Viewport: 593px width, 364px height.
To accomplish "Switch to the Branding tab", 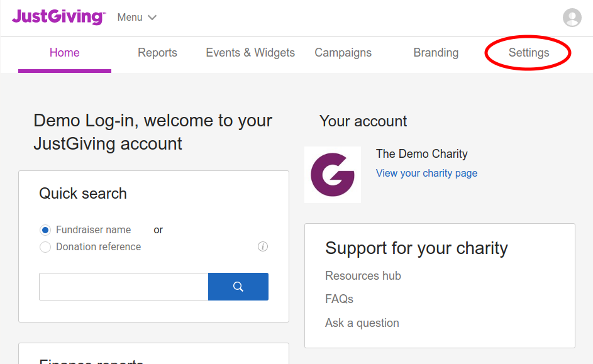I will 436,53.
